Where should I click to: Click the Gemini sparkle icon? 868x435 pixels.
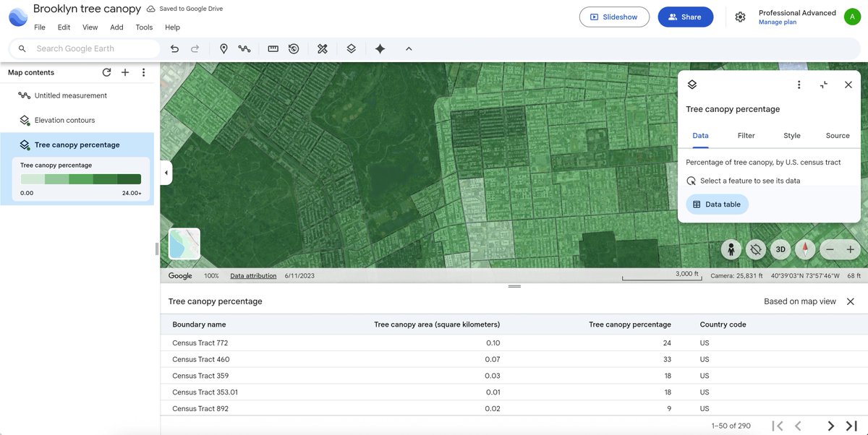pos(380,48)
